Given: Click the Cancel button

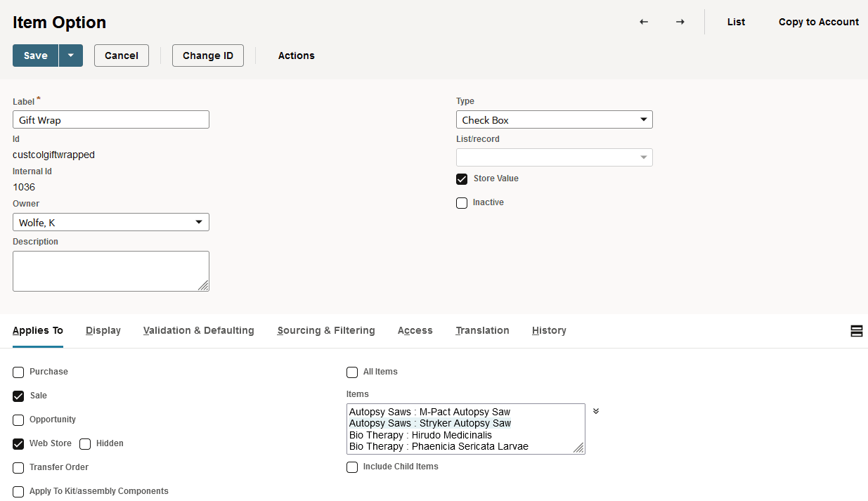Looking at the screenshot, I should point(122,56).
